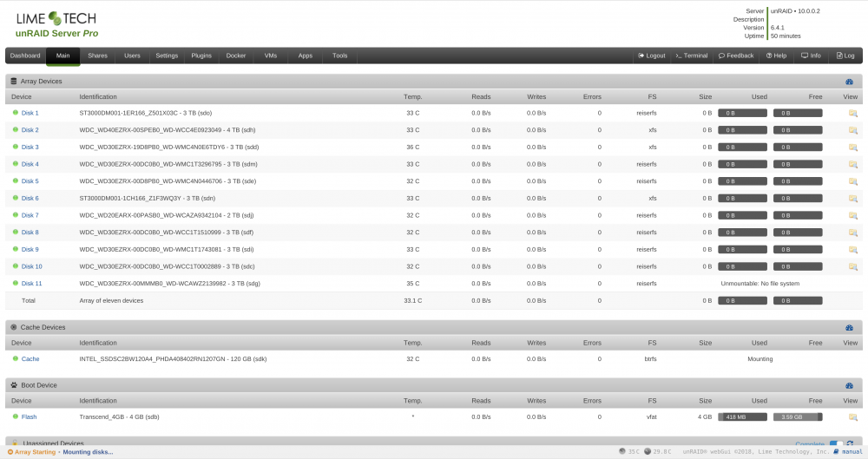
Task: Open the Tools tab
Action: pos(340,56)
